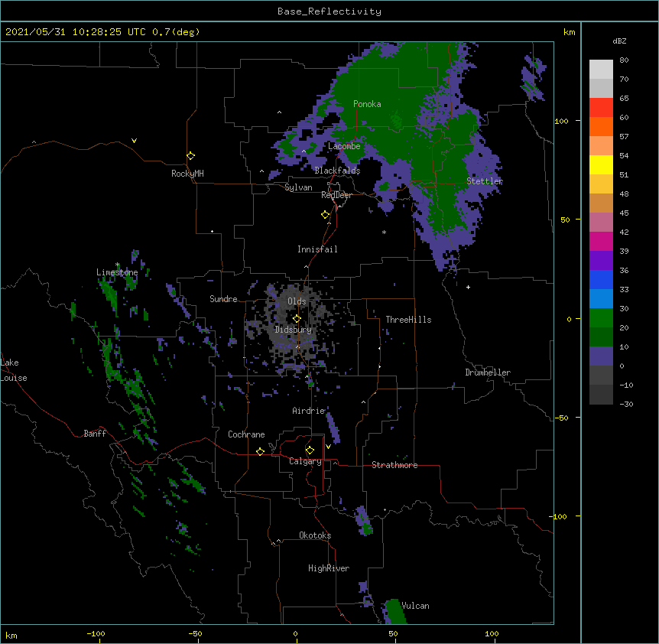Click the yellow diamond marker near RockyMH
The image size is (659, 644).
pos(190,156)
